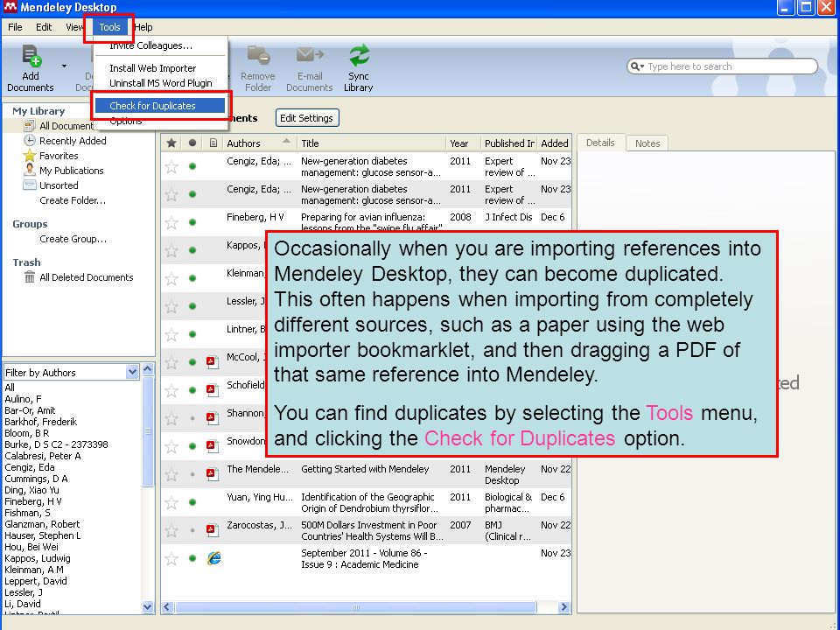
Task: Click author list scroll up arrow
Action: 148,369
